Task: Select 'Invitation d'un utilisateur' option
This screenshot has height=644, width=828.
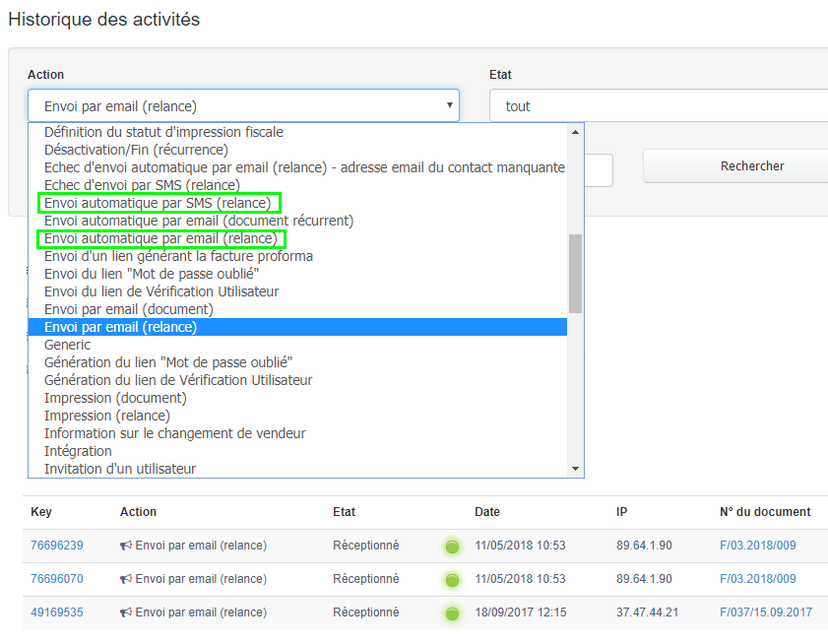Action: click(120, 469)
